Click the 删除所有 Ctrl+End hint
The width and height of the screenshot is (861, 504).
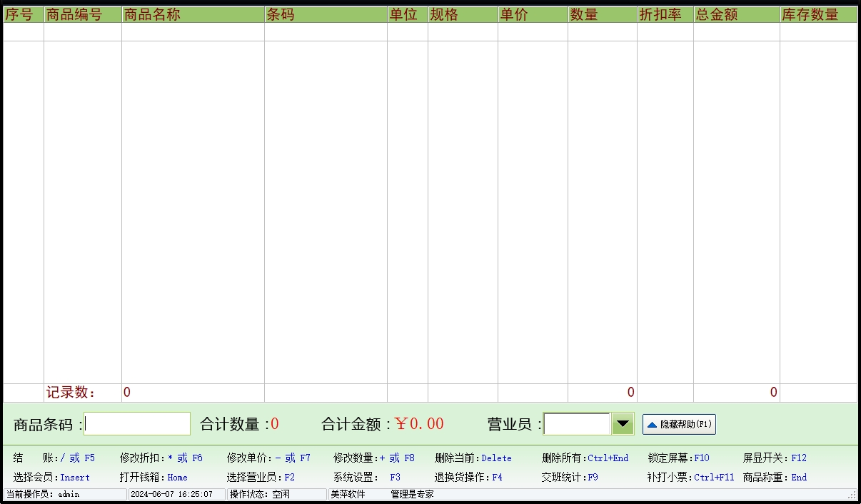585,458
